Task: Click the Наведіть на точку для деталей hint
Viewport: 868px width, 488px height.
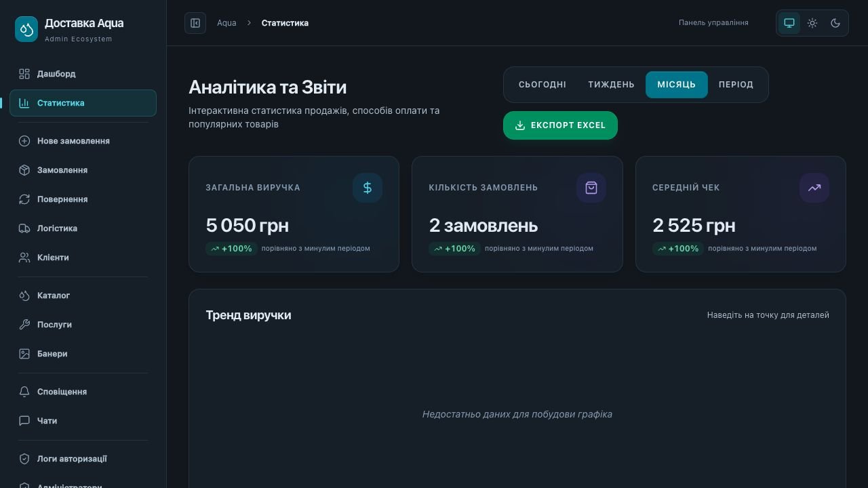Action: (768, 315)
